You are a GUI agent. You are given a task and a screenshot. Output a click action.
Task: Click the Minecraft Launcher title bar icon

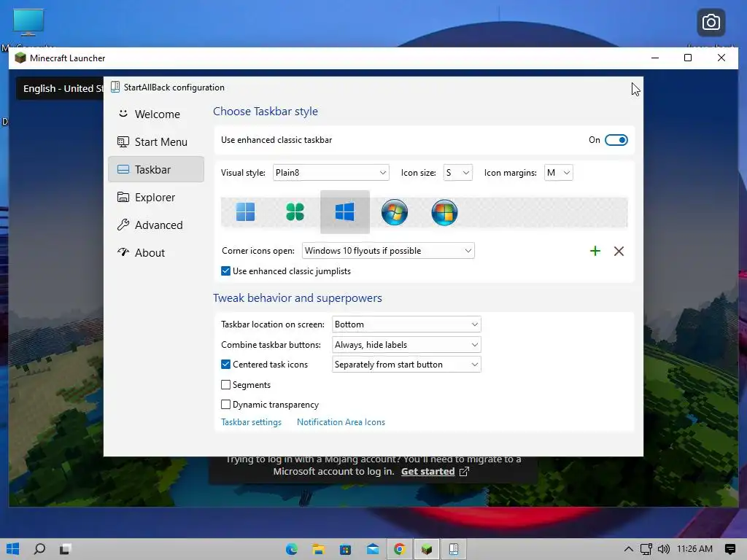click(20, 58)
